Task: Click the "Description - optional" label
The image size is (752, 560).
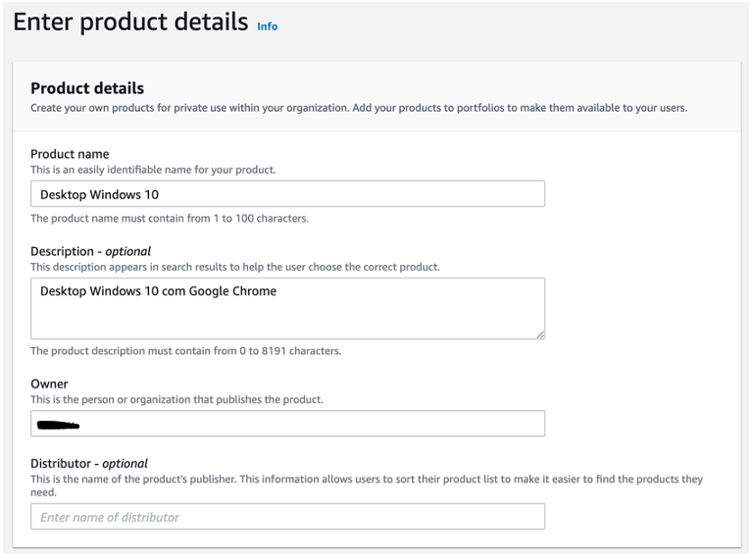Action: tap(90, 251)
